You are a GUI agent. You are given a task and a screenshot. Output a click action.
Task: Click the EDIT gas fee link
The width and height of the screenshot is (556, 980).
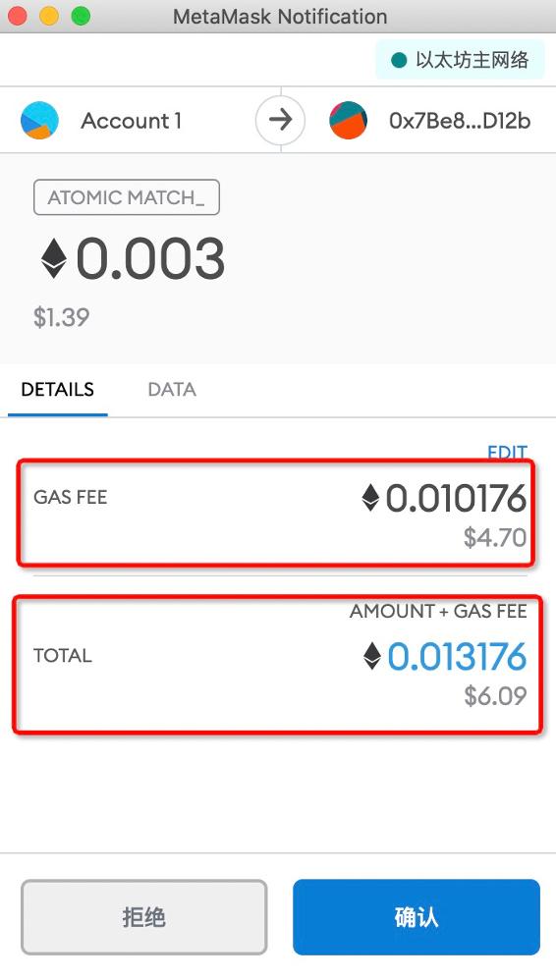tap(507, 452)
